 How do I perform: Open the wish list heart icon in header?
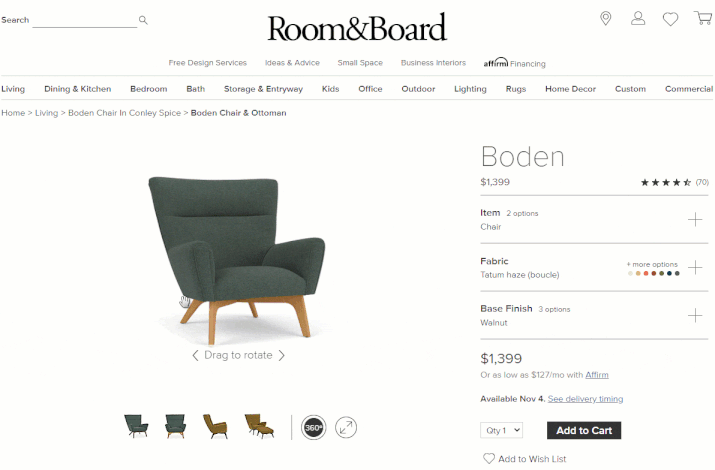tap(670, 19)
